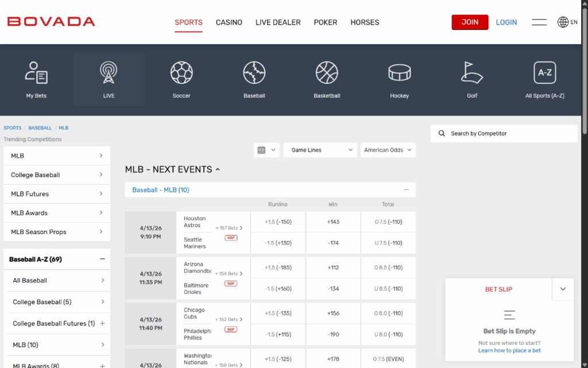Expand College Baseball Futures (1)
The width and height of the screenshot is (588, 368).
(x=102, y=324)
